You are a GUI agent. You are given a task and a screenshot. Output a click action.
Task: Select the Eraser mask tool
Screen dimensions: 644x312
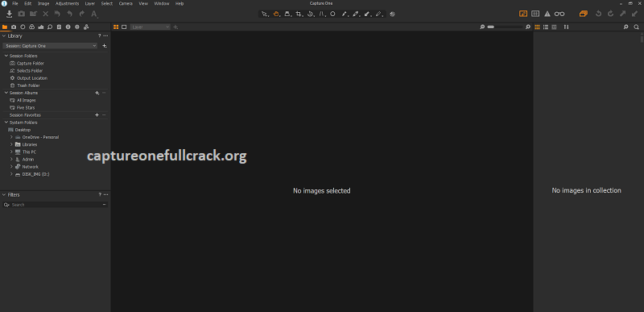(x=378, y=14)
